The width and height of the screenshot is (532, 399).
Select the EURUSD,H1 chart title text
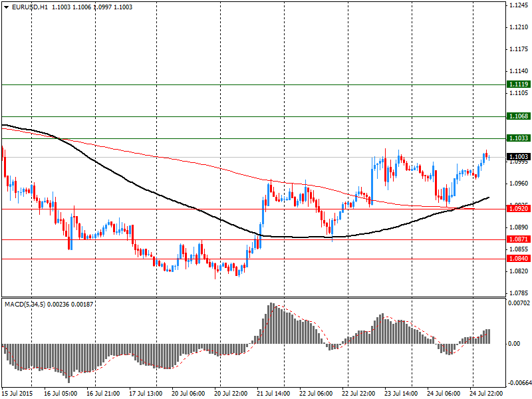click(30, 7)
